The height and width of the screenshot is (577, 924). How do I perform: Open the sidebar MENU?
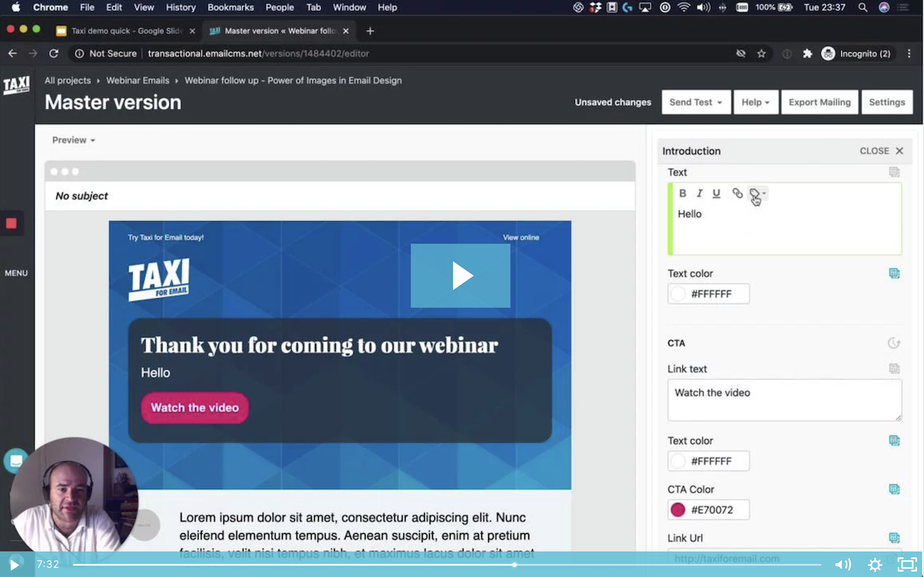[x=16, y=273]
